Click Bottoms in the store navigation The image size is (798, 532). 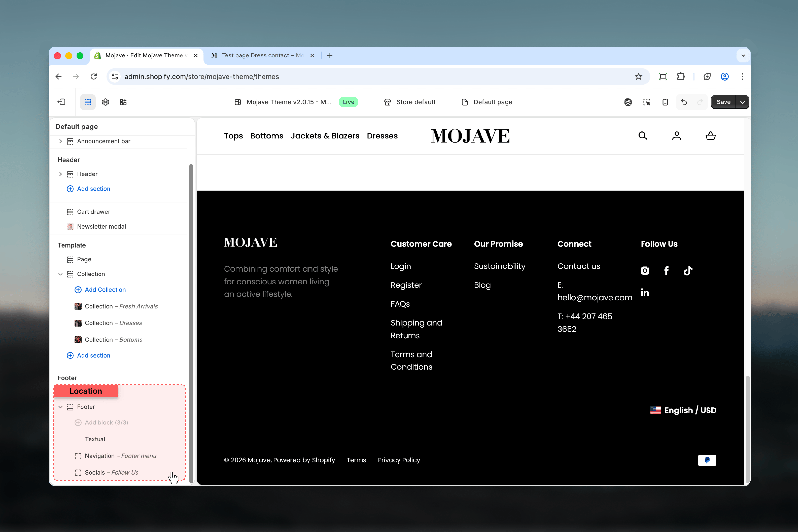point(267,136)
